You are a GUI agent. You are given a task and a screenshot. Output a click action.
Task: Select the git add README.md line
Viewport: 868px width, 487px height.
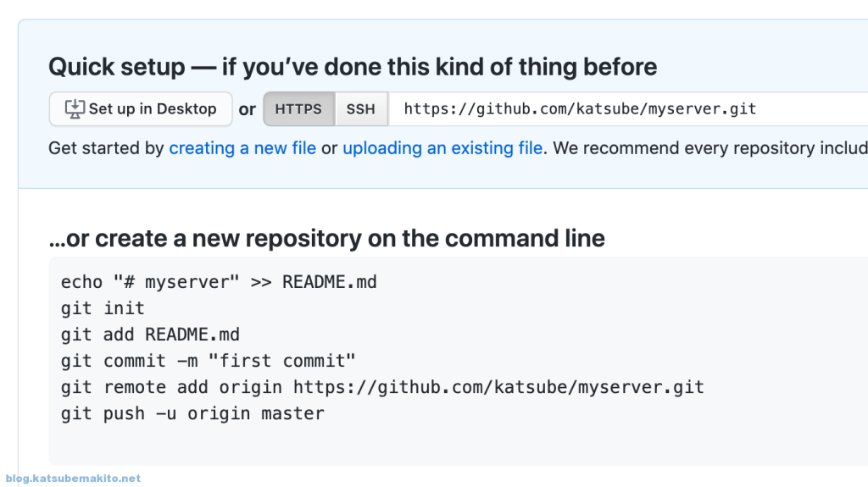coord(150,335)
